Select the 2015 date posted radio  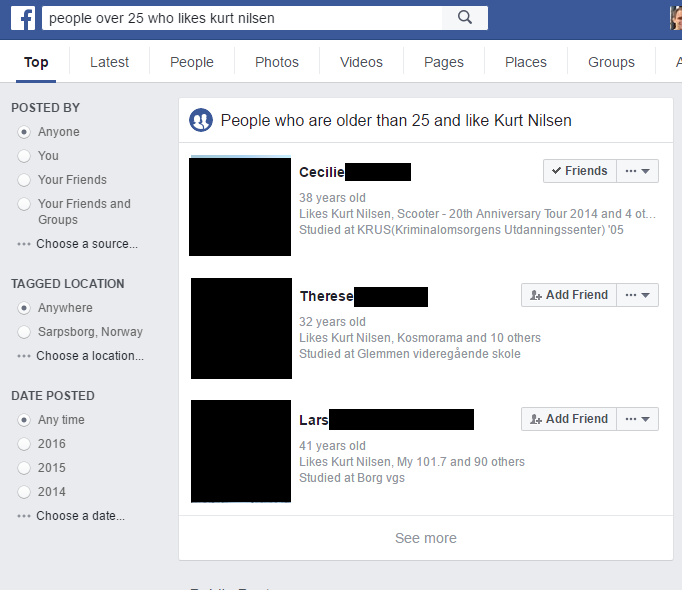pyautogui.click(x=24, y=468)
